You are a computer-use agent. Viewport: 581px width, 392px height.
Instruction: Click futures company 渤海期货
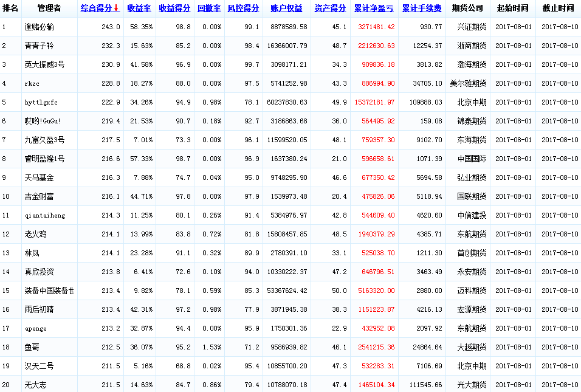coord(472,64)
